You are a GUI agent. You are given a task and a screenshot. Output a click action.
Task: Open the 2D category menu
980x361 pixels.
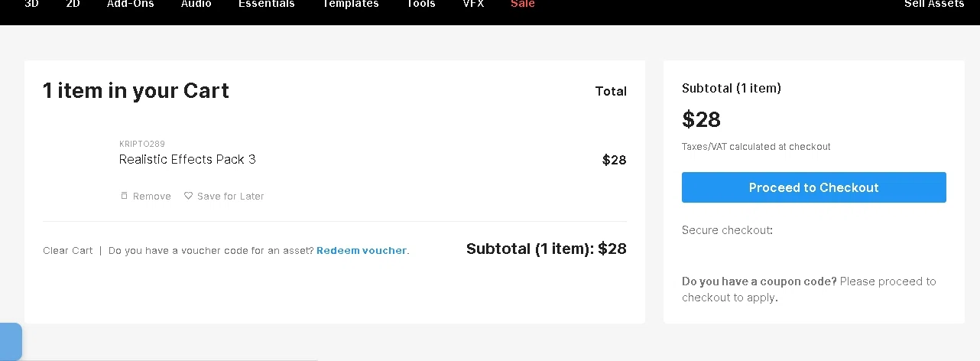(x=73, y=5)
